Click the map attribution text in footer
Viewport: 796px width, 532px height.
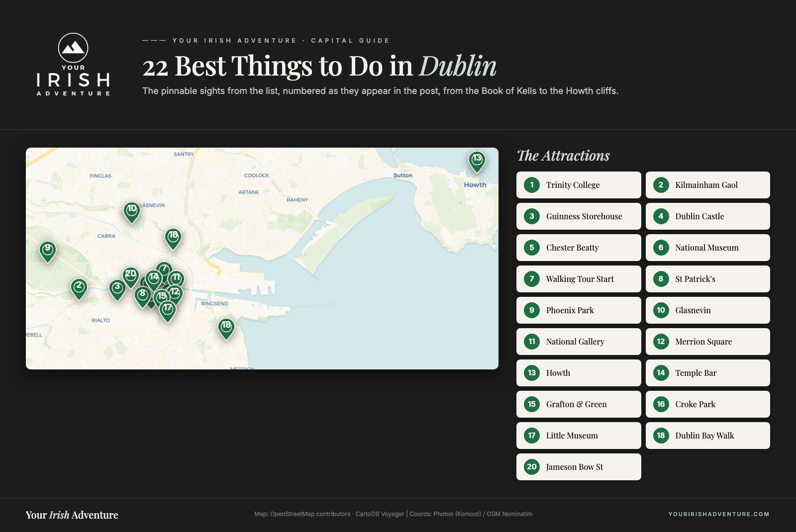click(393, 514)
